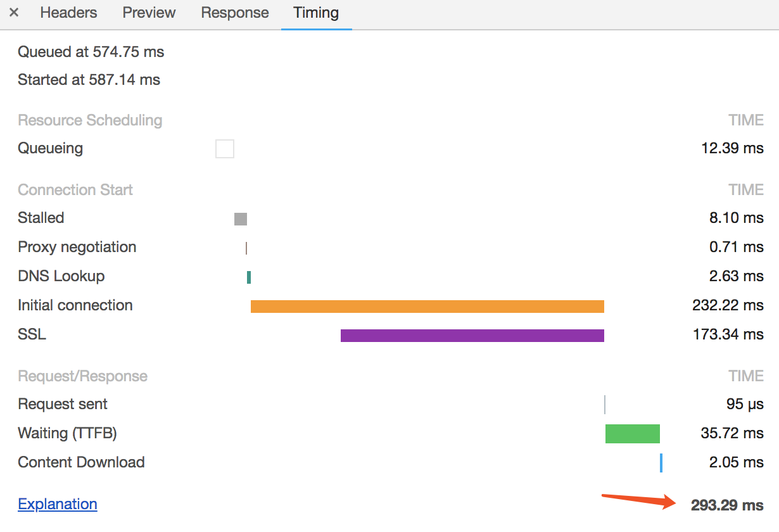
Task: Click the gray Stalled timing bar
Action: click(x=241, y=219)
